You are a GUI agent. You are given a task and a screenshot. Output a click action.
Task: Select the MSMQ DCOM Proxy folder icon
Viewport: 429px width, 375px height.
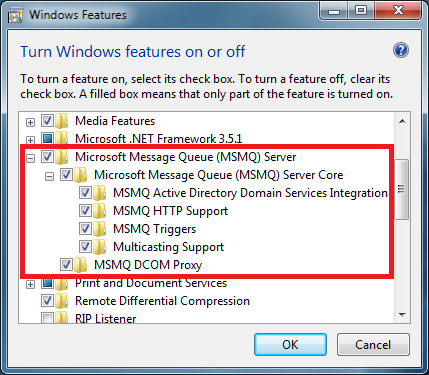(81, 265)
